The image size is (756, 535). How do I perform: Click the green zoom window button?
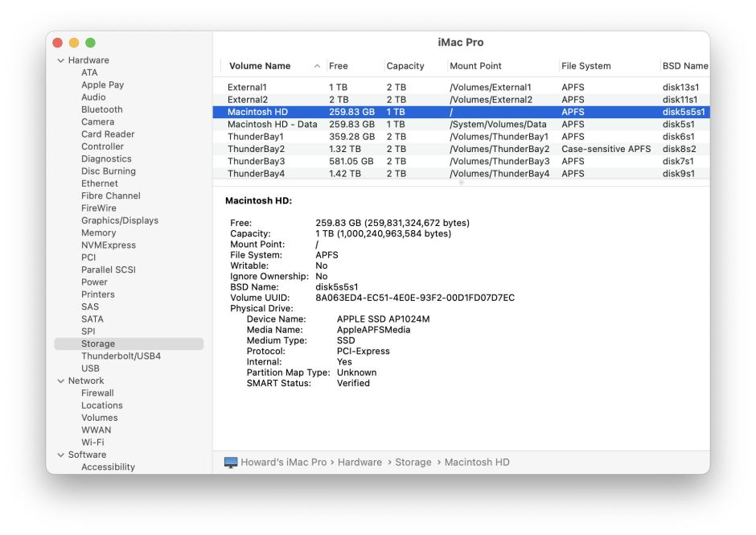(x=90, y=43)
